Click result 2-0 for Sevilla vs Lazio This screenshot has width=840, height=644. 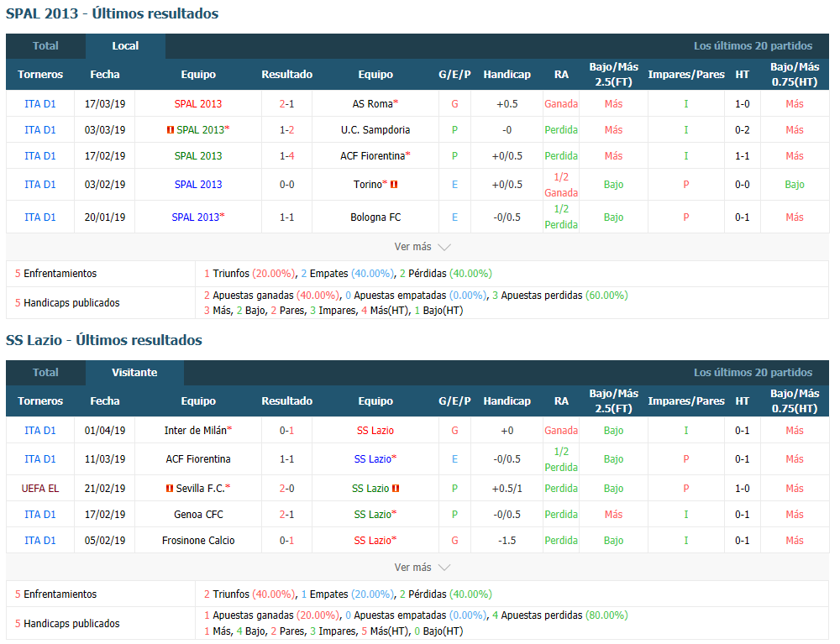click(287, 489)
